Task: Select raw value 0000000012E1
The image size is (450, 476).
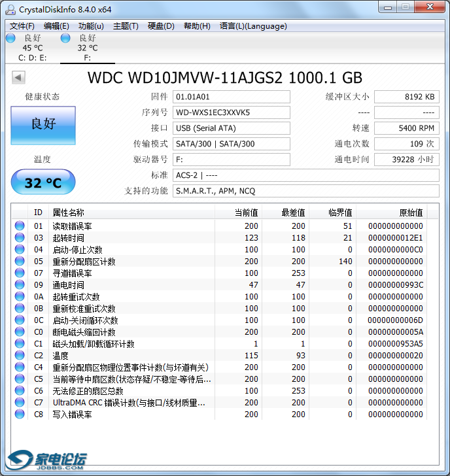Action: (395, 238)
